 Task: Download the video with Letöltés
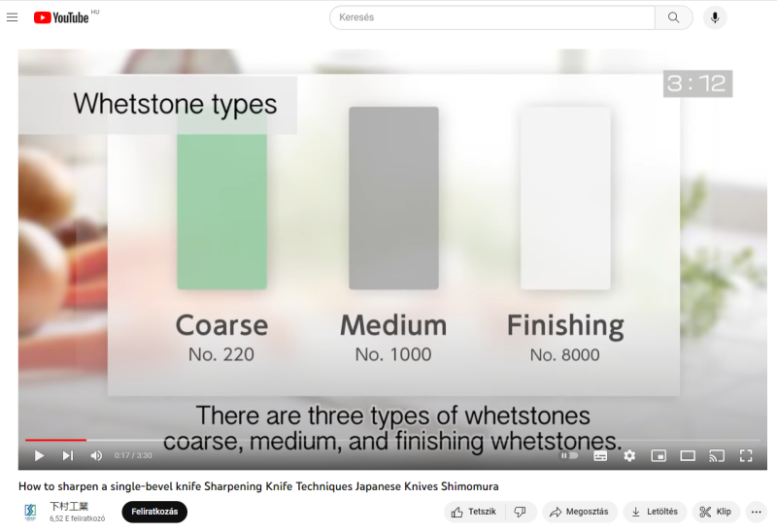[x=655, y=512]
